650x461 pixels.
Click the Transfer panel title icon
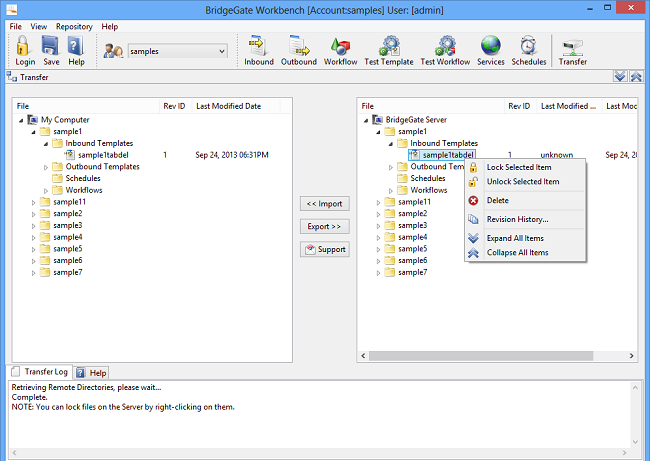click(x=12, y=77)
